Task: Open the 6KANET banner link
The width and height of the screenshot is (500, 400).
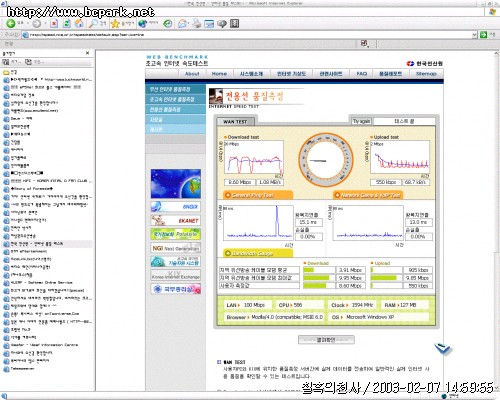Action: [x=176, y=221]
